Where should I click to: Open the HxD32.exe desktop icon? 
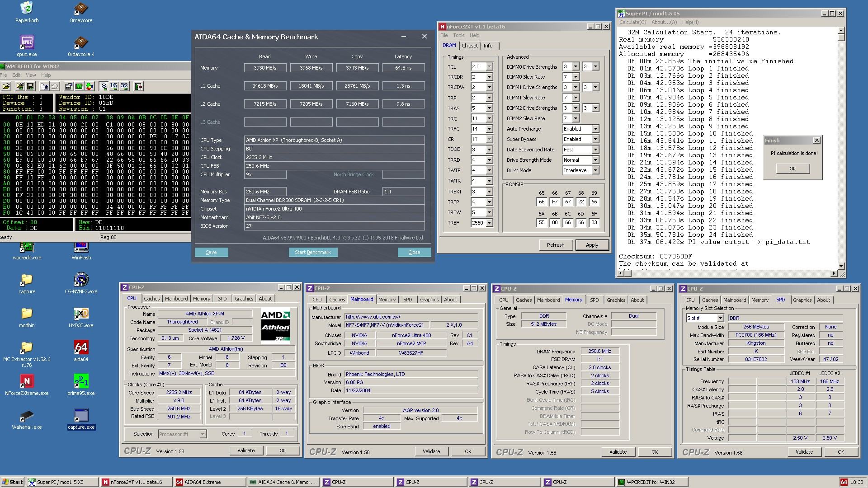tap(81, 314)
